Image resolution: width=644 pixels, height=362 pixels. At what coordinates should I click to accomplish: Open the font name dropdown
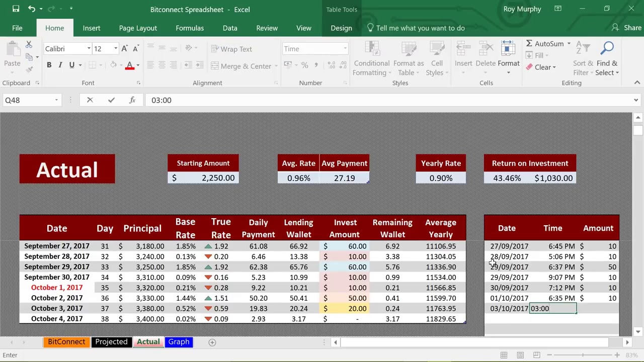pyautogui.click(x=89, y=49)
